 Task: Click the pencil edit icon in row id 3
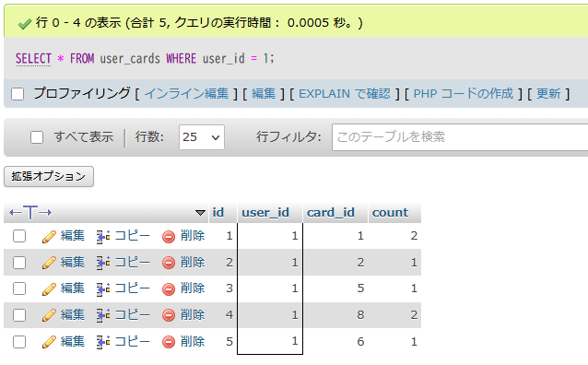[x=49, y=289]
